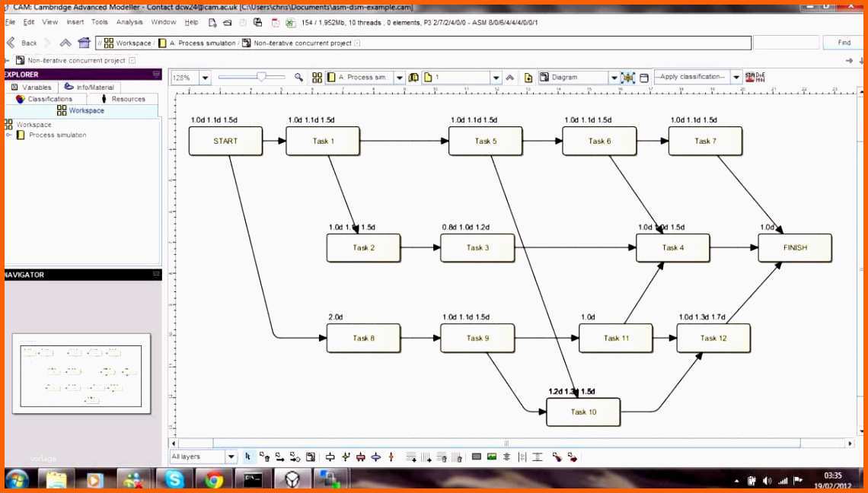Image resolution: width=868 pixels, height=493 pixels.
Task: Click the green image insert icon
Action: click(492, 456)
